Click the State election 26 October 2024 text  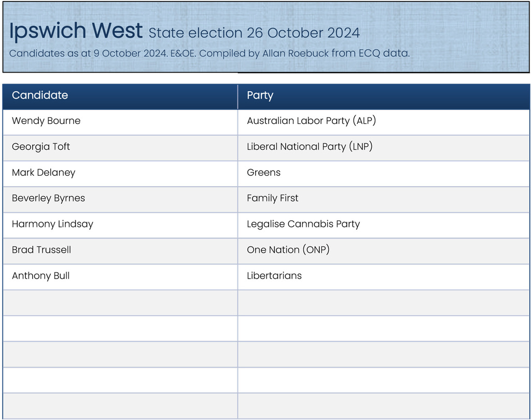(x=254, y=33)
